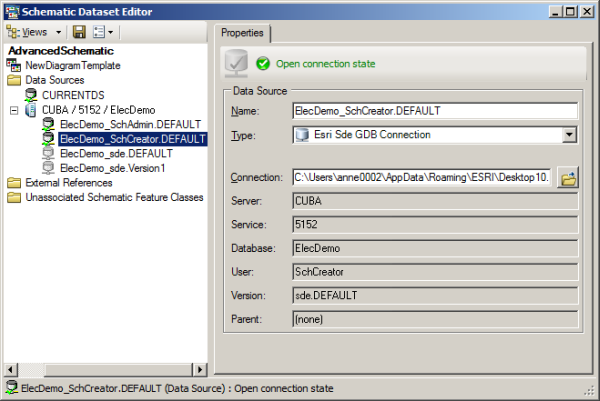Select ElecDemo_sde.Version1 data source
Viewport: 600px width, 401px height.
[112, 168]
